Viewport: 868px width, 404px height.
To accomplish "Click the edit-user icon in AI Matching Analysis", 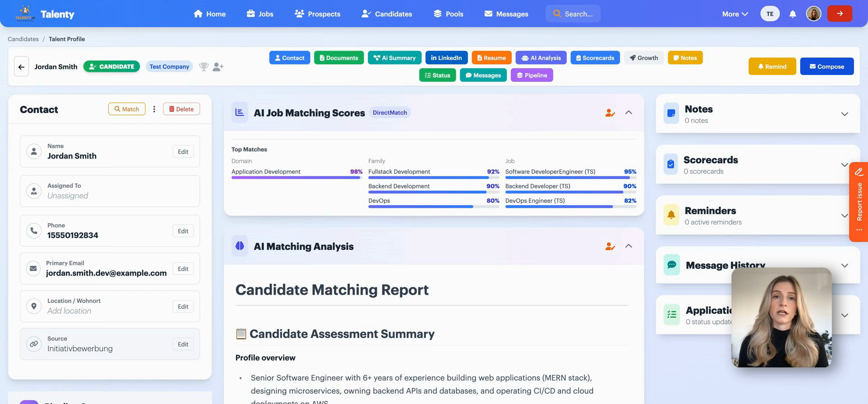I will tap(610, 246).
